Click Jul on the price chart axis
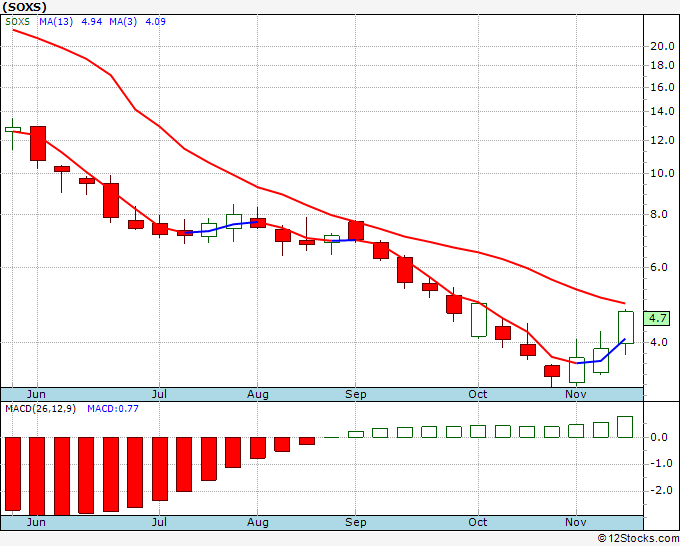This screenshot has width=680, height=546. click(x=159, y=394)
